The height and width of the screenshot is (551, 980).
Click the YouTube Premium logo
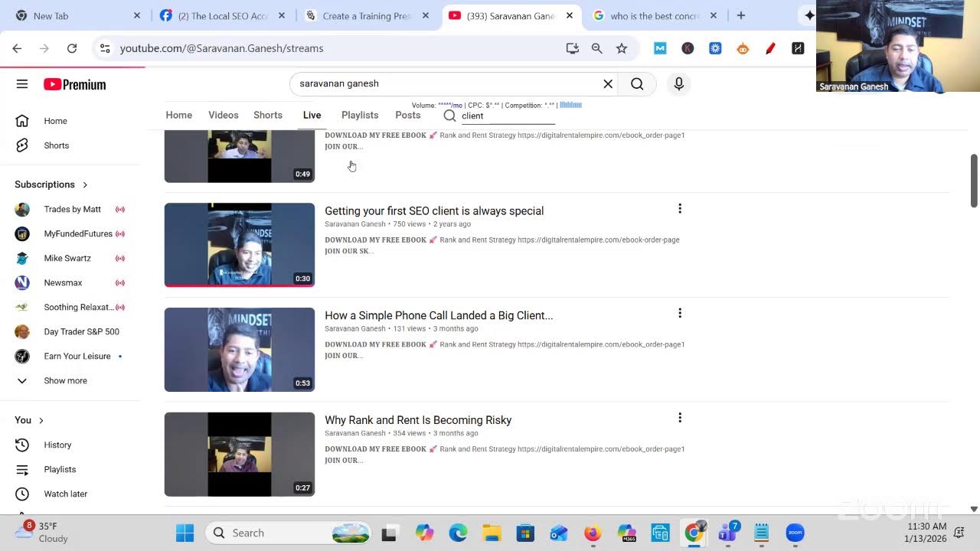pyautogui.click(x=74, y=84)
